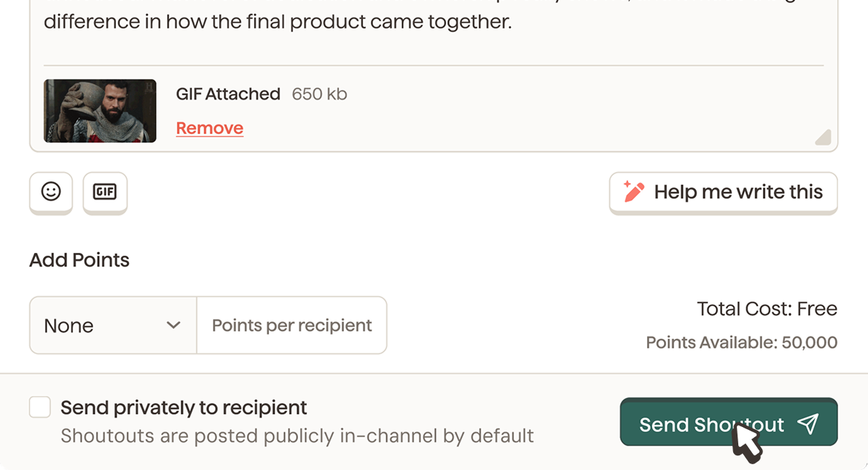The height and width of the screenshot is (470, 868).
Task: Click the 'Total Cost: Free' text
Action: (767, 309)
